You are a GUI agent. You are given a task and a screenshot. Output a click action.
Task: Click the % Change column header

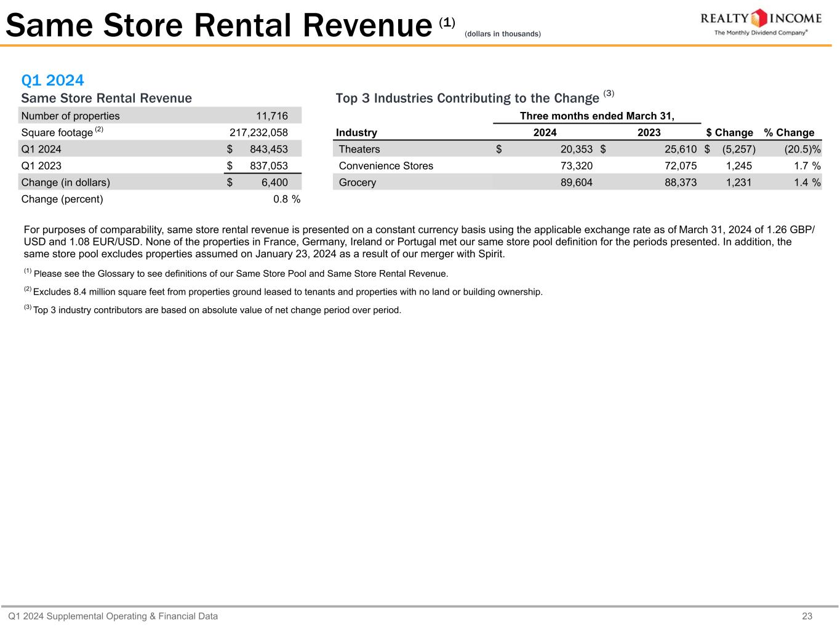point(789,133)
